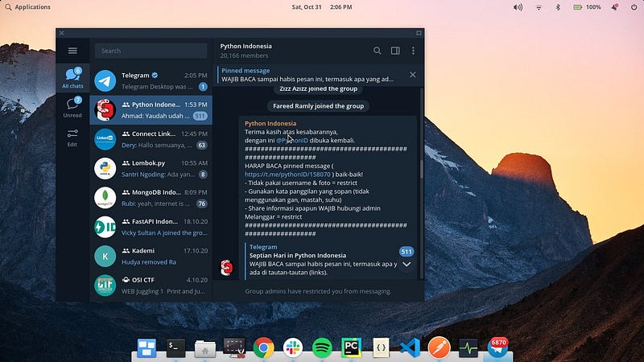Open the Applications menu in top panel
The height and width of the screenshot is (362, 644).
[x=28, y=7]
